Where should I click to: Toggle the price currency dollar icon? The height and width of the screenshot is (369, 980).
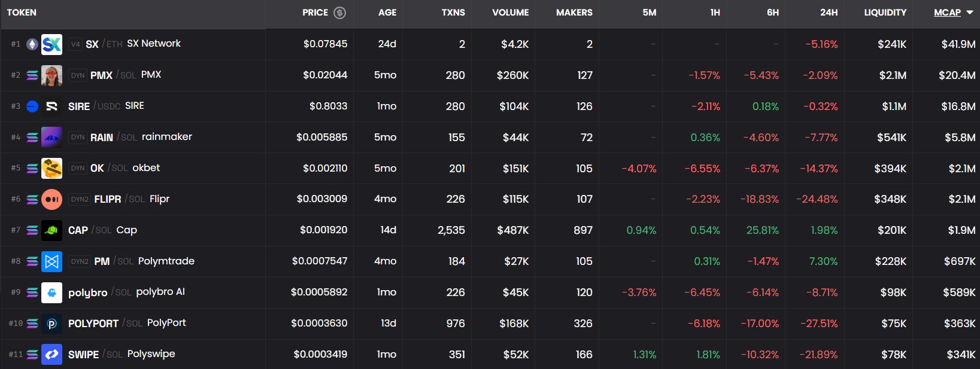pyautogui.click(x=339, y=13)
